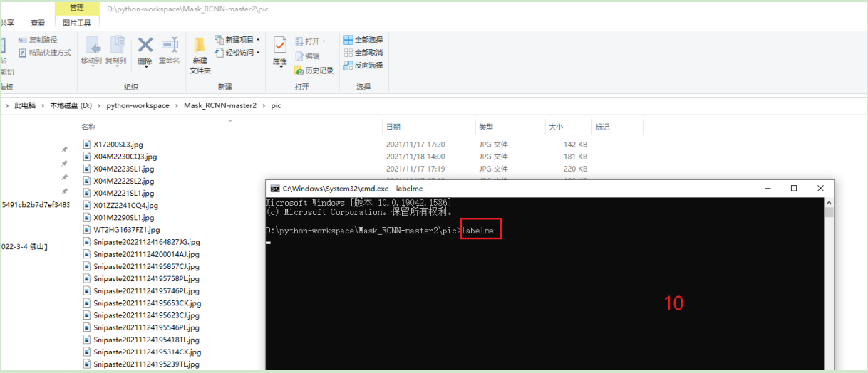Expand the chevron after Mask_RCNN-master2 in breadcrumb

coord(264,105)
